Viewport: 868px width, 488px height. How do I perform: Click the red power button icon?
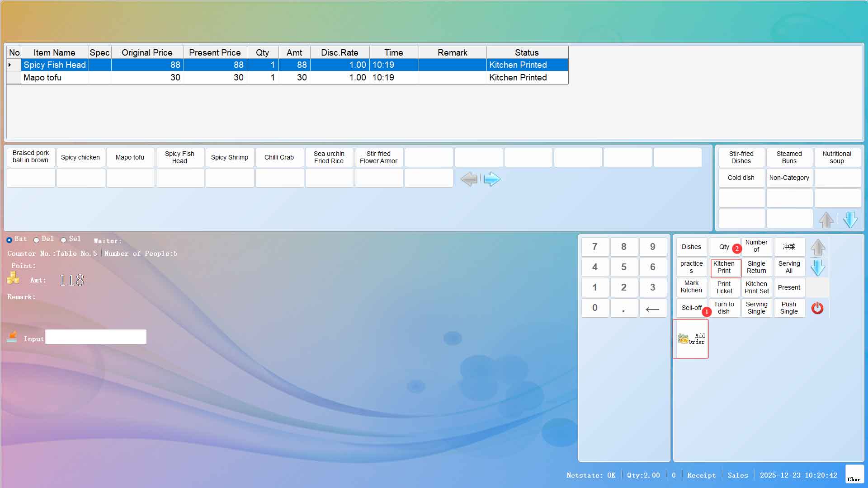(817, 308)
